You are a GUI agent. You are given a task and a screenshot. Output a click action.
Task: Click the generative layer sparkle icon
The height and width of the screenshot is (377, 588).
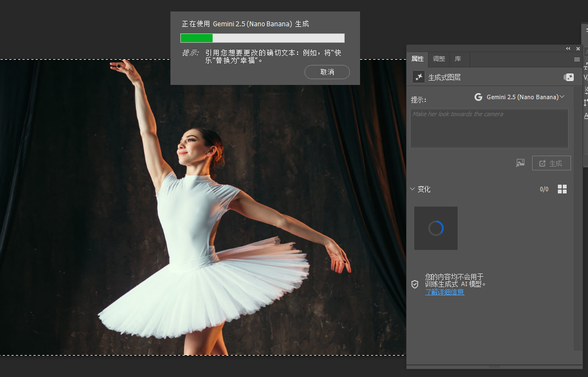point(419,77)
